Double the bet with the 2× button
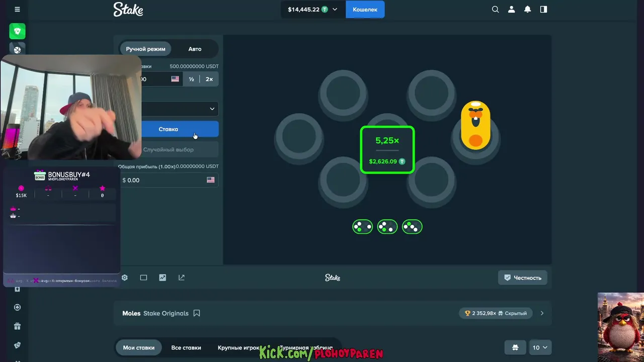 209,79
